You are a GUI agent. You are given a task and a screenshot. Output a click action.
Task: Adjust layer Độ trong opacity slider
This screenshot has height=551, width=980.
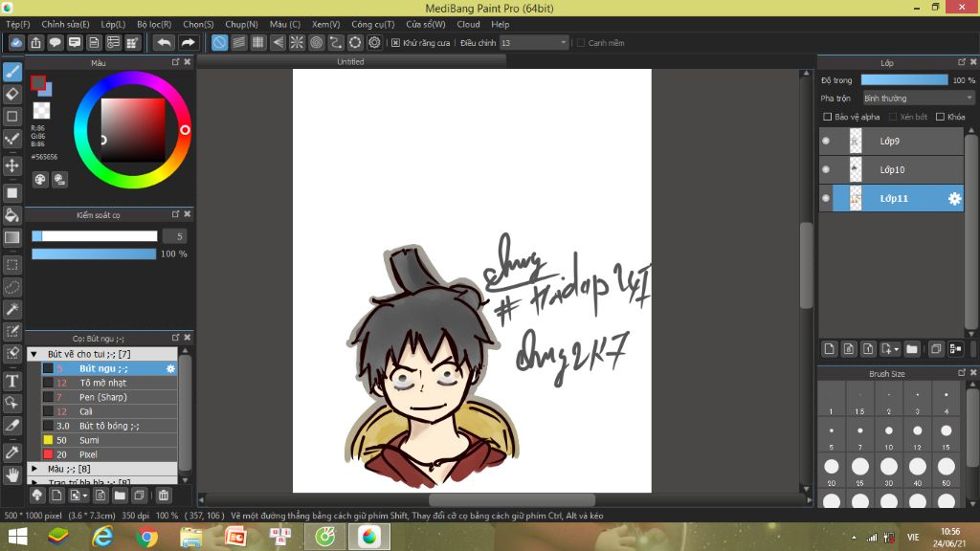[x=903, y=80]
